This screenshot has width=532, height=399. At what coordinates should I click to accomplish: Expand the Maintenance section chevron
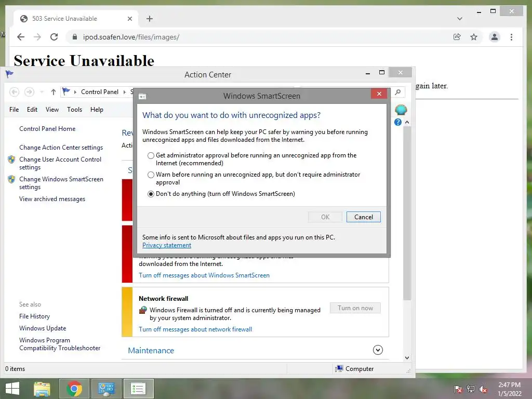click(378, 350)
